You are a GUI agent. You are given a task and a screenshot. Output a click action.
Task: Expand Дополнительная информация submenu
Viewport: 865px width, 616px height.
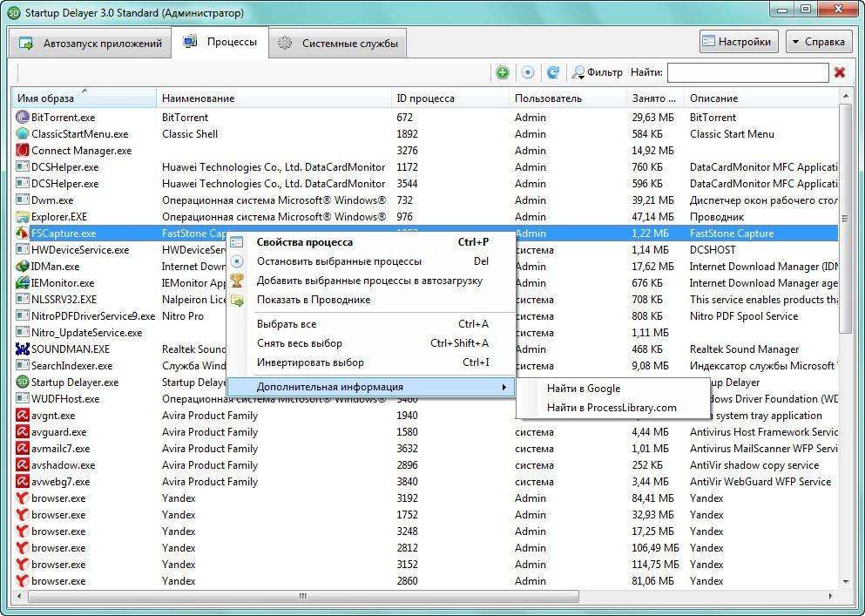[x=371, y=387]
